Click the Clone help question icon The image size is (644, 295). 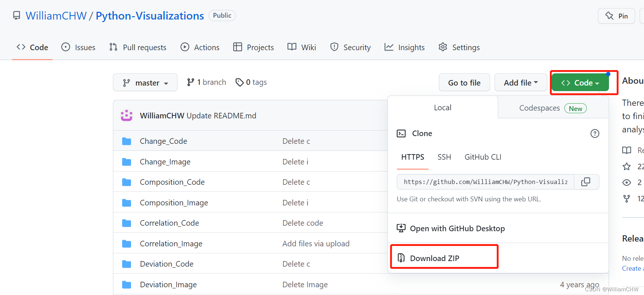595,133
